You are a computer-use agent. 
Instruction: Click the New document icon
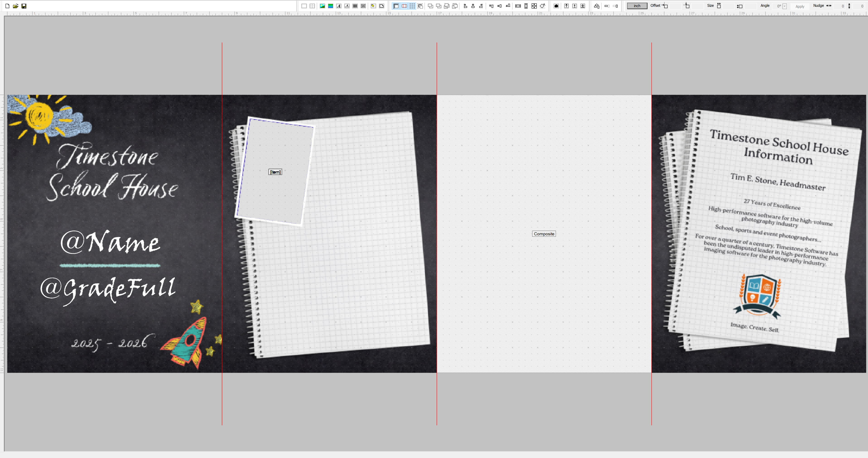point(7,6)
